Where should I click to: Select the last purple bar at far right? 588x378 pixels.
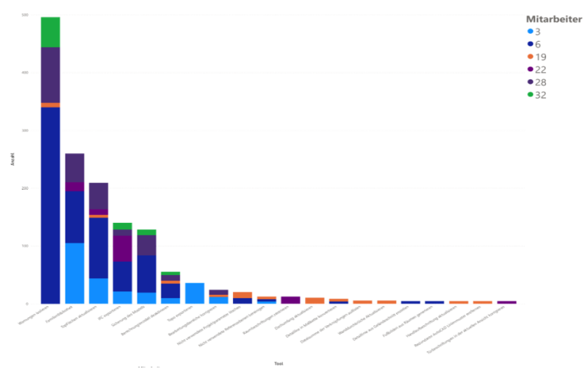pyautogui.click(x=506, y=302)
